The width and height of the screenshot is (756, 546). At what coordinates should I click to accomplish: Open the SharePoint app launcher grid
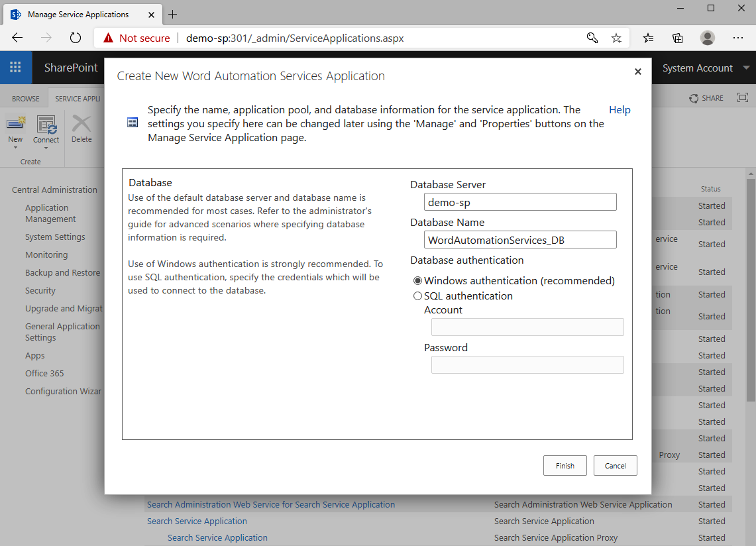(x=15, y=68)
